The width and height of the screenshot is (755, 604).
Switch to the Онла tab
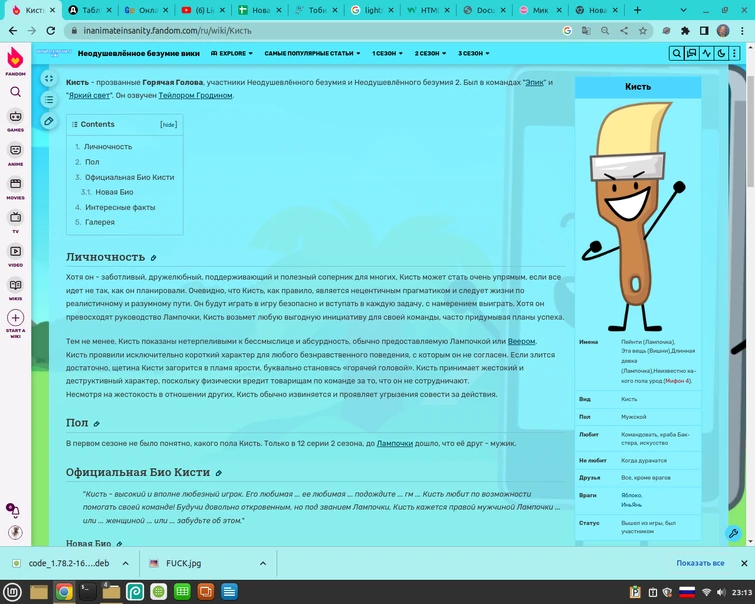147,10
